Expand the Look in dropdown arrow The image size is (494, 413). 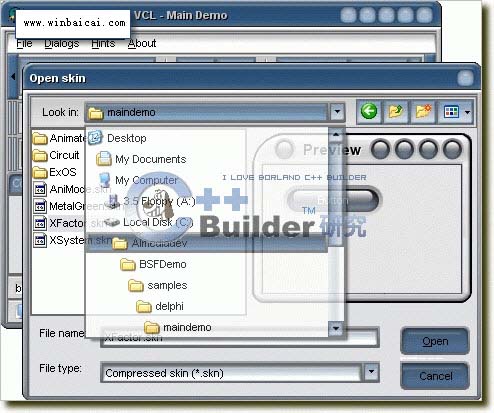point(337,112)
